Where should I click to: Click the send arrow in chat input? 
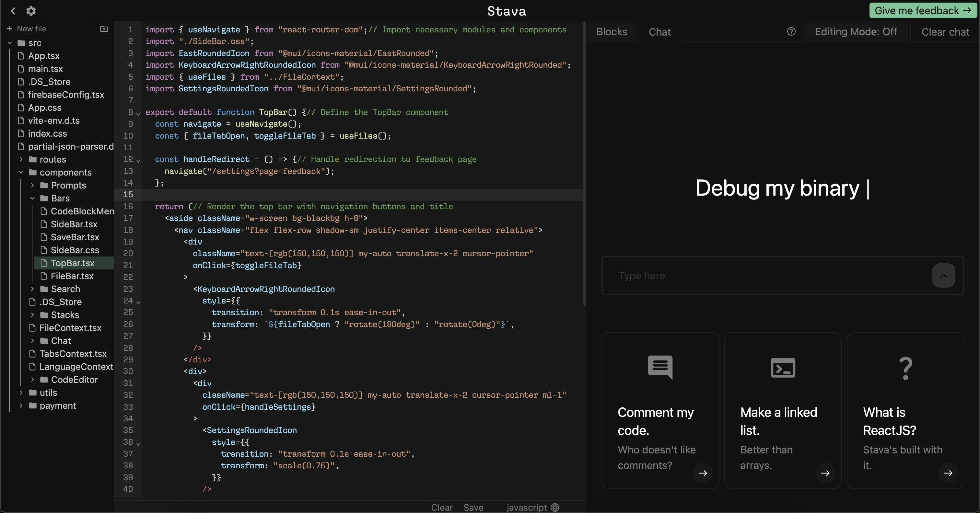click(943, 276)
